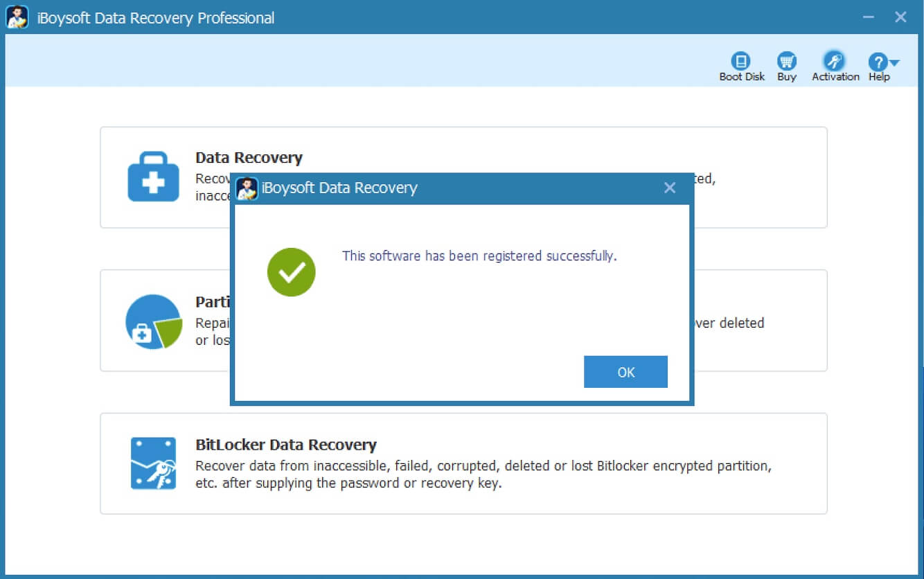Open the BitLocker Data Recovery keys icon
The image size is (924, 579).
coord(153,463)
